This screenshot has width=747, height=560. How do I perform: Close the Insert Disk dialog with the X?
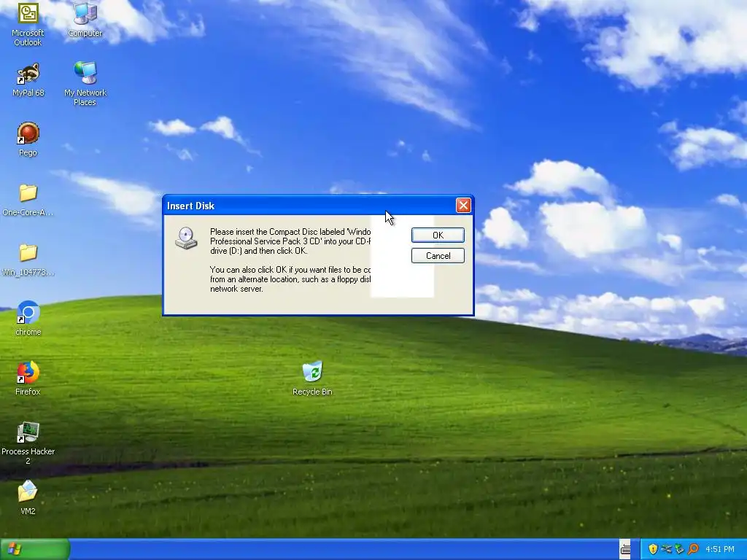pos(463,205)
